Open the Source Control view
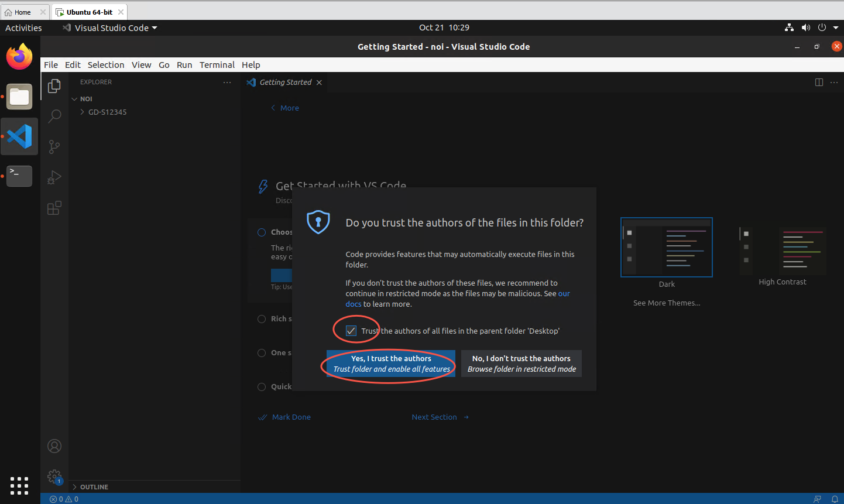 pyautogui.click(x=54, y=146)
